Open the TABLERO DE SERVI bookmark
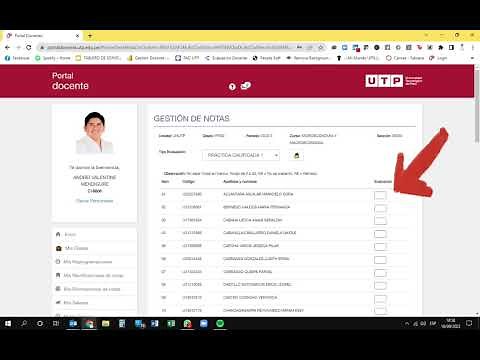Image resolution: width=480 pixels, height=360 pixels. [x=98, y=58]
